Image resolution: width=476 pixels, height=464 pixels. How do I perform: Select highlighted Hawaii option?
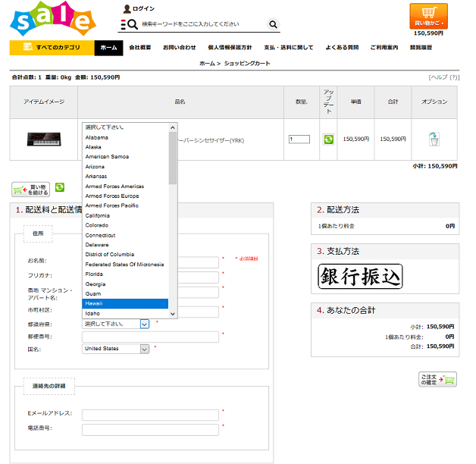tap(125, 304)
